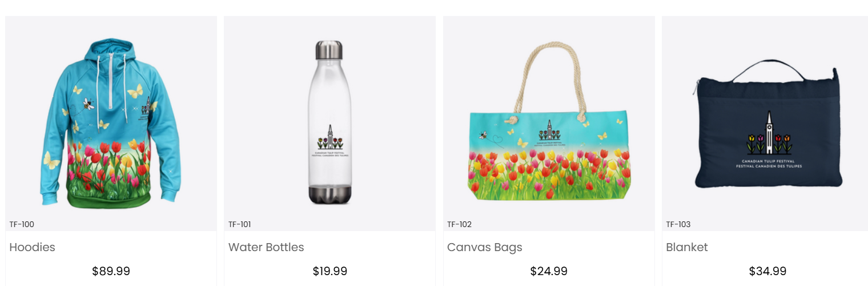The image size is (868, 286).
Task: Click the $89.99 hoodie price
Action: pos(111,271)
